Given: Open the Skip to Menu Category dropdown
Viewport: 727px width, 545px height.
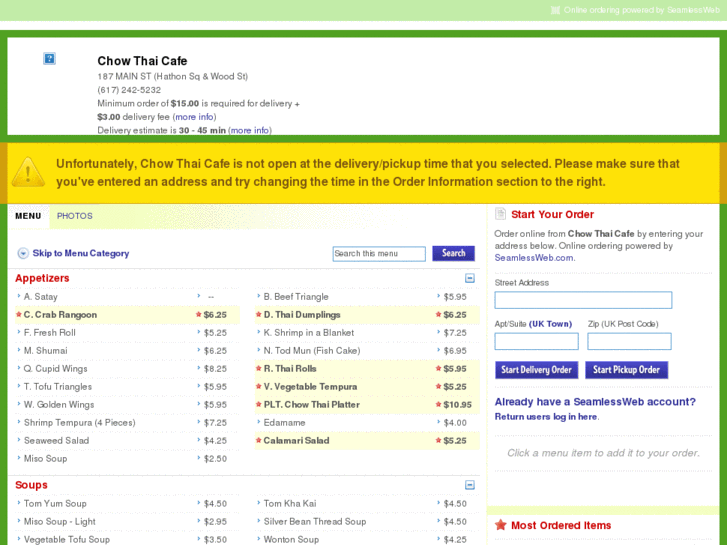Looking at the screenshot, I should click(73, 253).
